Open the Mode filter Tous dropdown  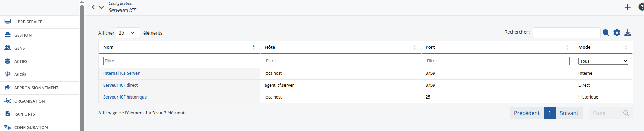click(603, 61)
